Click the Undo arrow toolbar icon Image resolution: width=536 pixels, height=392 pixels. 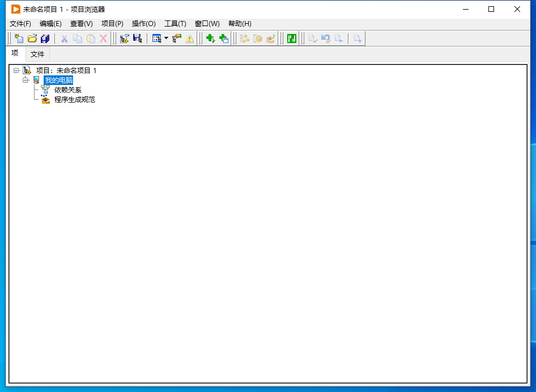pyautogui.click(x=325, y=38)
